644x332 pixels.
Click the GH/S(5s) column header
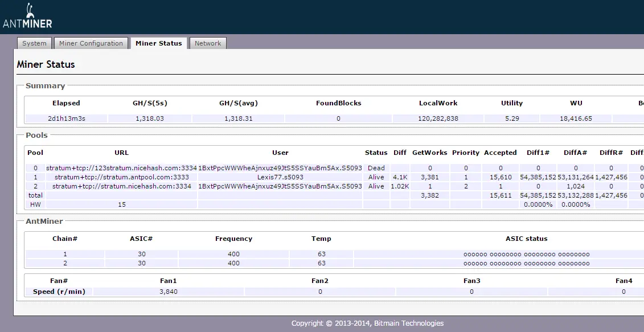[x=150, y=103]
